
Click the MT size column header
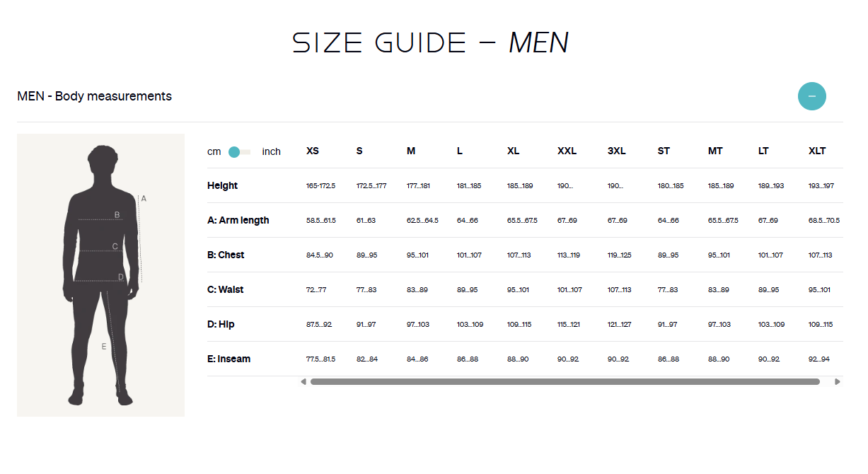coord(715,151)
